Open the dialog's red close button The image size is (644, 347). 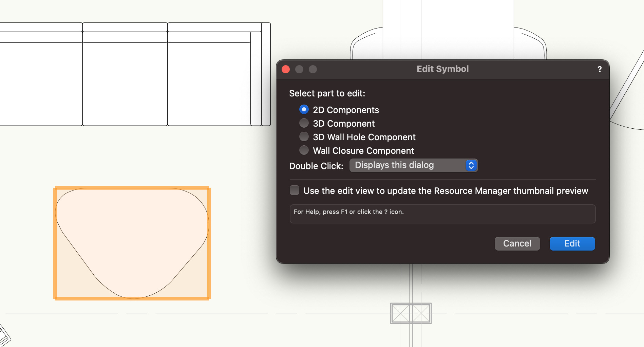[286, 69]
